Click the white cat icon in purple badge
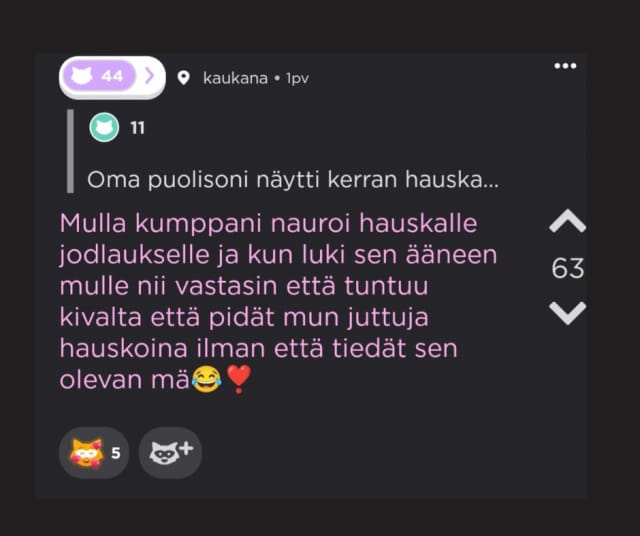Viewport: 640px width, 536px height. click(x=81, y=76)
